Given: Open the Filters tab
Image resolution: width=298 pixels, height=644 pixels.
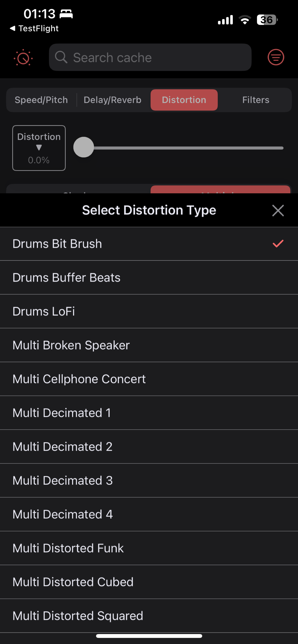Looking at the screenshot, I should [x=256, y=100].
